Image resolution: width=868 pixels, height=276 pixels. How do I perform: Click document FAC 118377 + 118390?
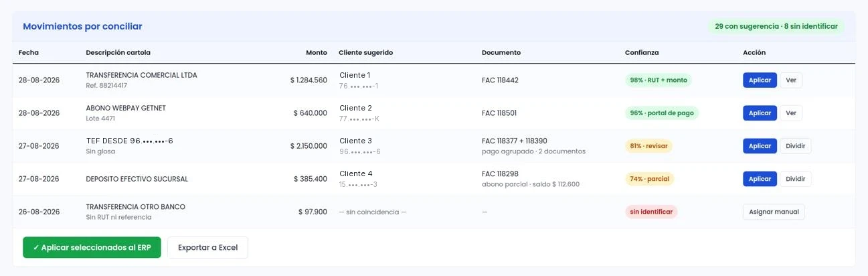coord(515,141)
